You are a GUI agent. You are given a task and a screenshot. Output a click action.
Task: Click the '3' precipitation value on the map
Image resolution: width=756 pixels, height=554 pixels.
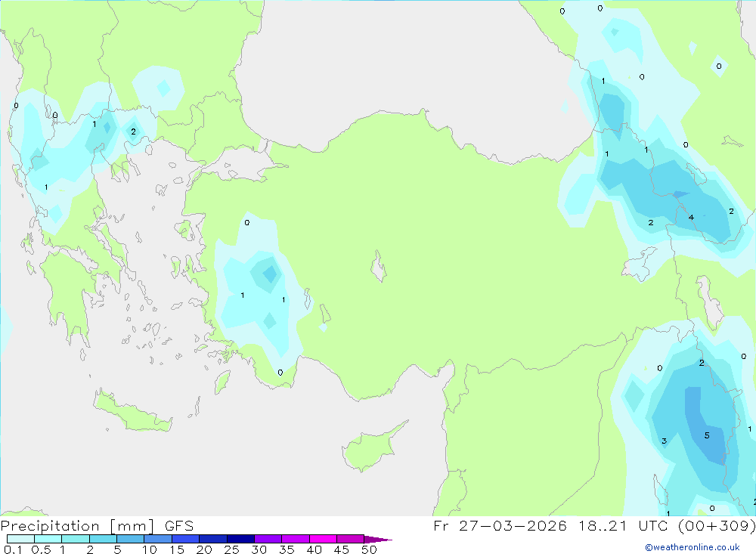point(664,441)
